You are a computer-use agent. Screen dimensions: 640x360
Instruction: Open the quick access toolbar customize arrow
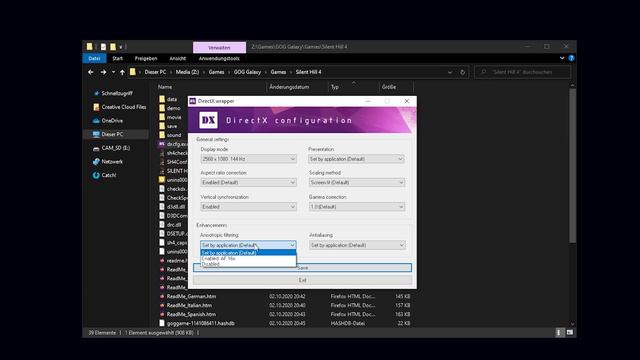pyautogui.click(x=121, y=47)
